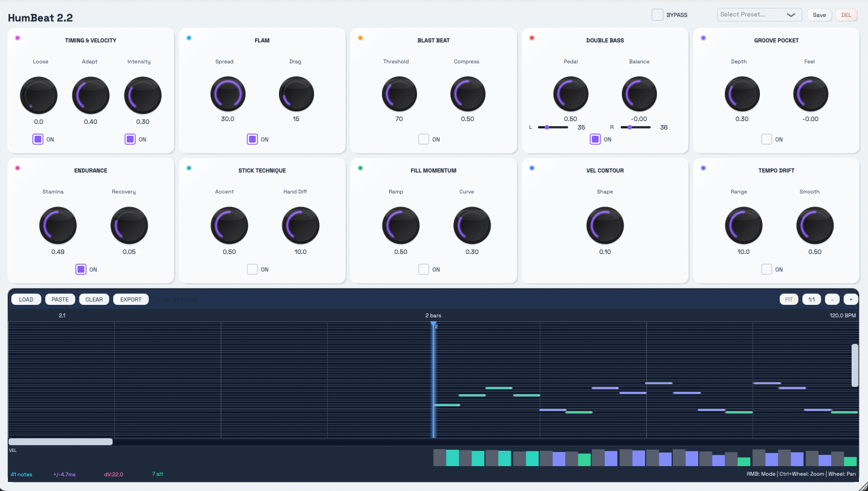The height and width of the screenshot is (491, 868).
Task: Click the Double Bass Balance knob
Action: click(639, 94)
